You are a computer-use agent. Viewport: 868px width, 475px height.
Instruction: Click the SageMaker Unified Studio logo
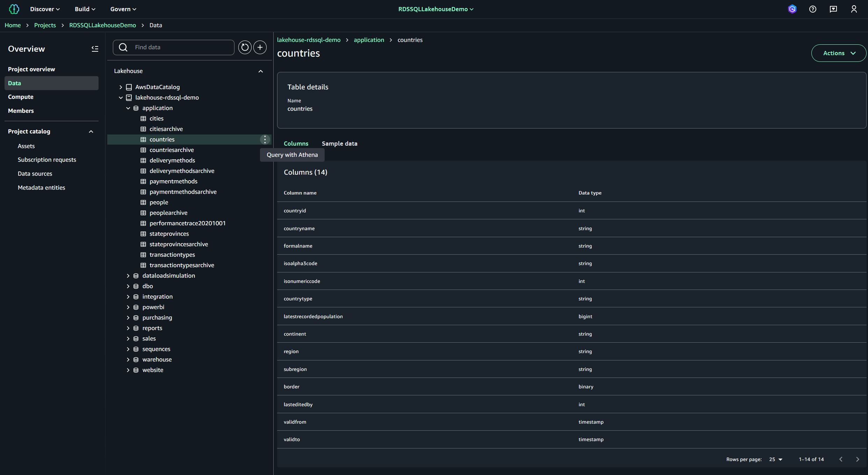14,9
